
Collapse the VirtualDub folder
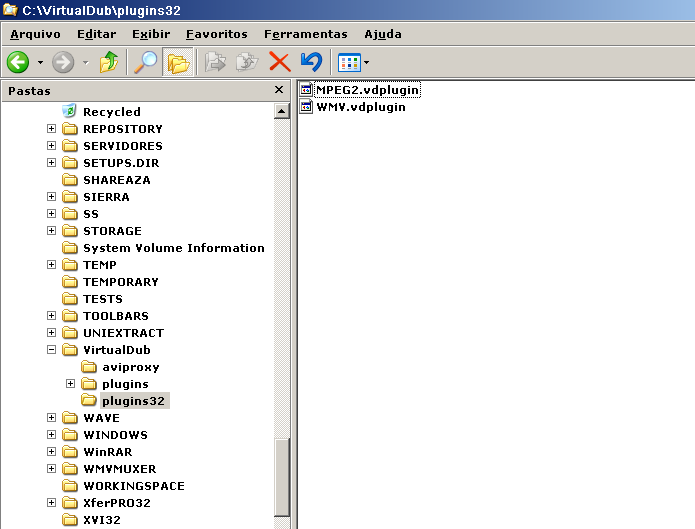click(51, 350)
